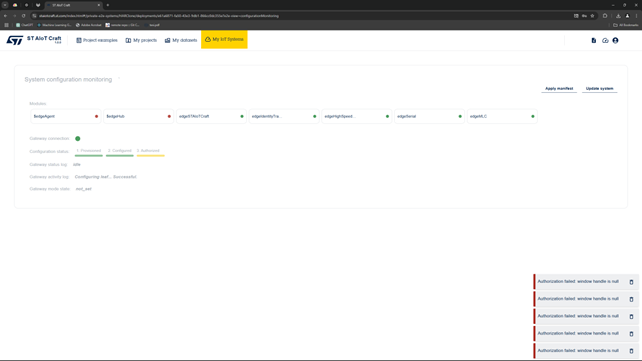Click the 'not_set' gateway mode state value
Viewport: 642px width, 361px height.
(84, 189)
